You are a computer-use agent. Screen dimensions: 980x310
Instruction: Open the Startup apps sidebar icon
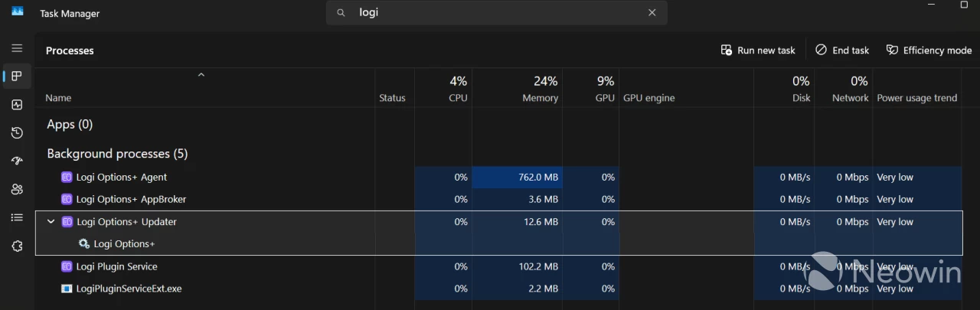[x=17, y=161]
